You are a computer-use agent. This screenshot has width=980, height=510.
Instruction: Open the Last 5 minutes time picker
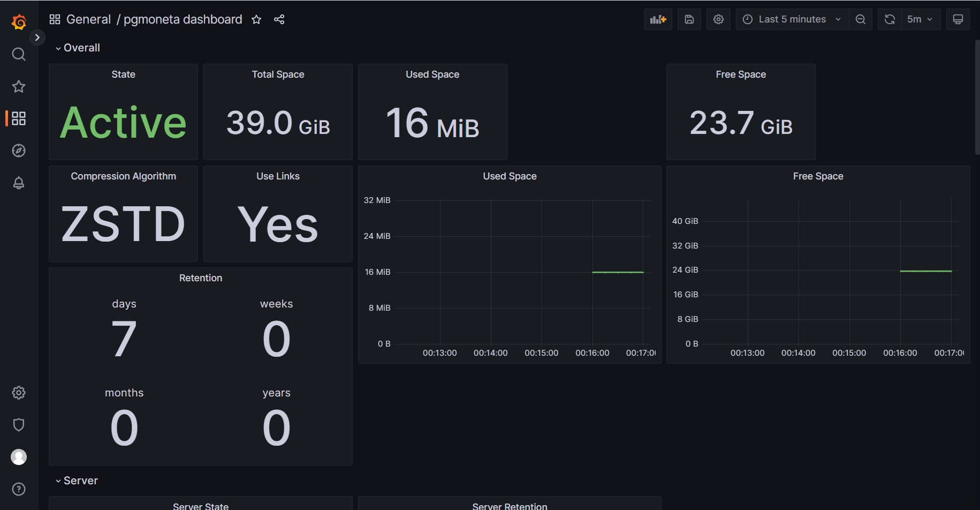tap(792, 19)
